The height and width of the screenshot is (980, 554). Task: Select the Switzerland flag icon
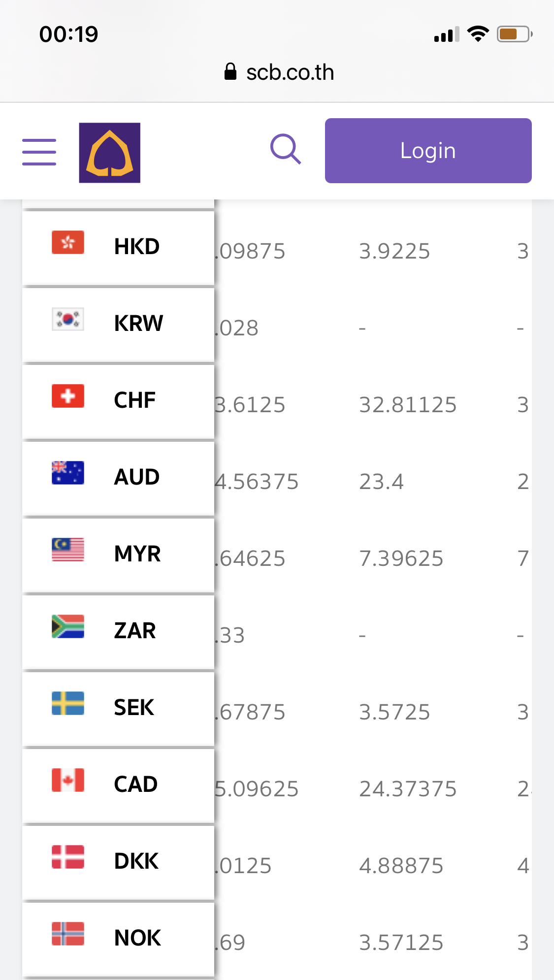point(68,396)
